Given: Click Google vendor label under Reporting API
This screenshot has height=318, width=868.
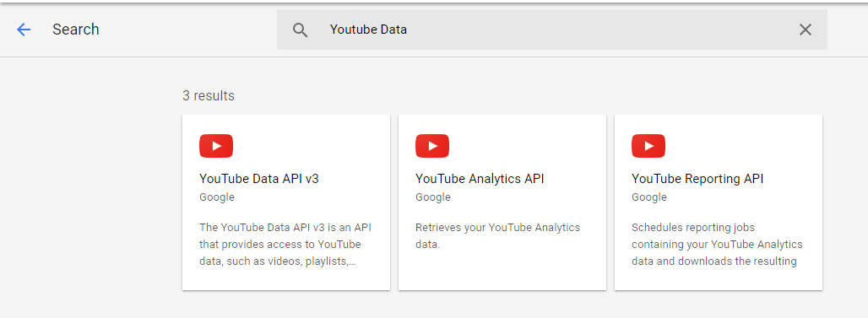Looking at the screenshot, I should click(x=648, y=197).
